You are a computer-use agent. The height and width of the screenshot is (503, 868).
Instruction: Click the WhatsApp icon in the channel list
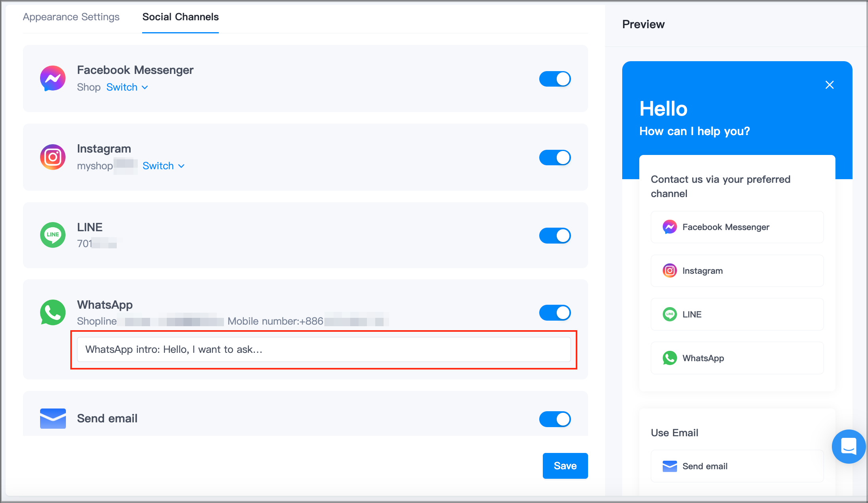52,313
